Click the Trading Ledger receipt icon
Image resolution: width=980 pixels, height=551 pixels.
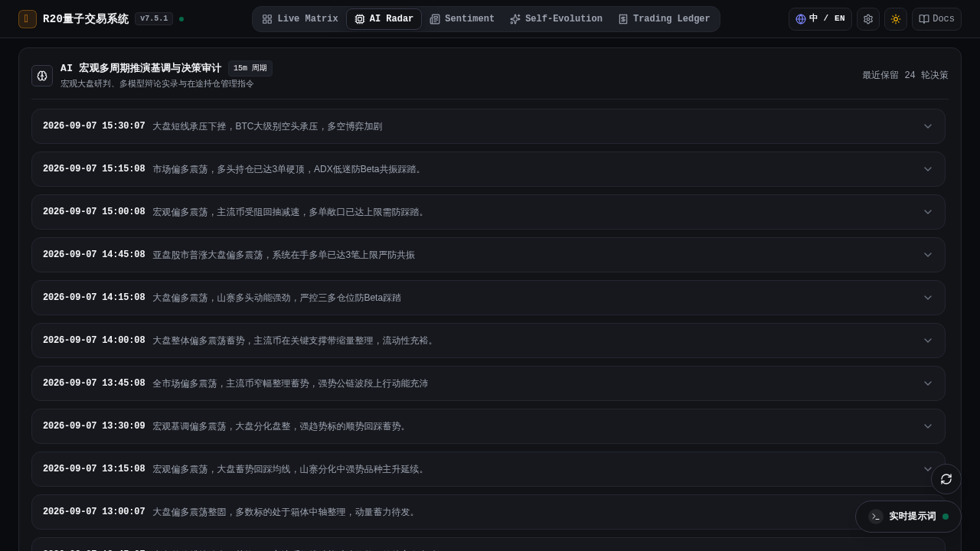[623, 19]
